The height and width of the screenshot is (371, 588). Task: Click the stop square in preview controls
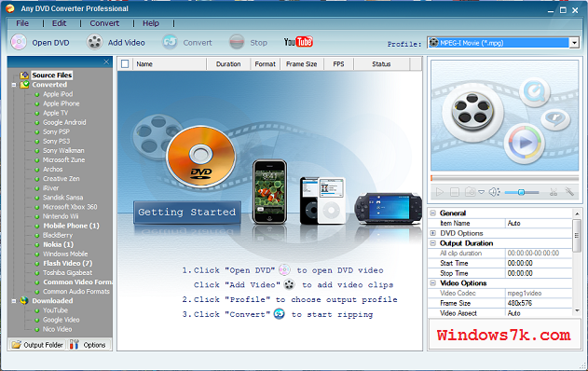455,192
